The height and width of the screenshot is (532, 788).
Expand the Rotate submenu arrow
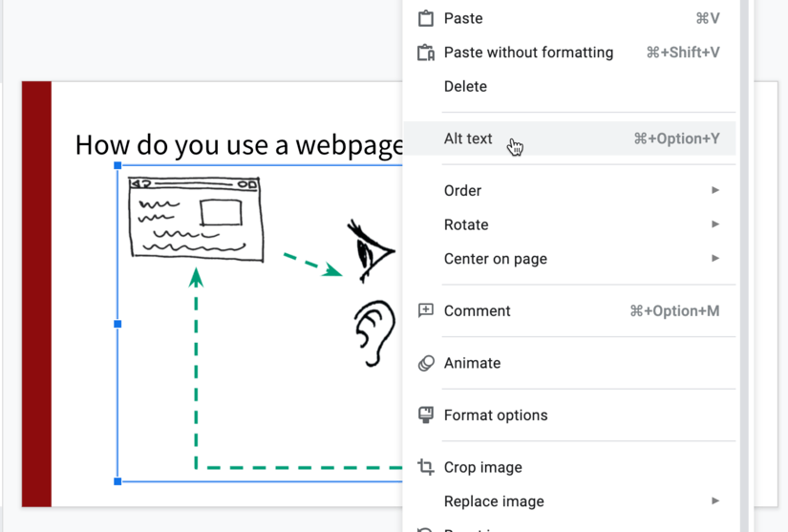tap(714, 224)
